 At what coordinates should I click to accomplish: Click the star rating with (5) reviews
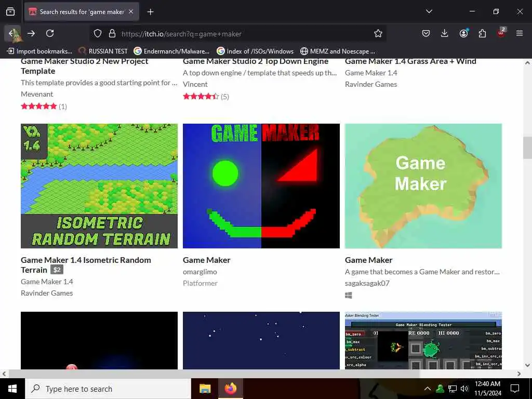206,97
